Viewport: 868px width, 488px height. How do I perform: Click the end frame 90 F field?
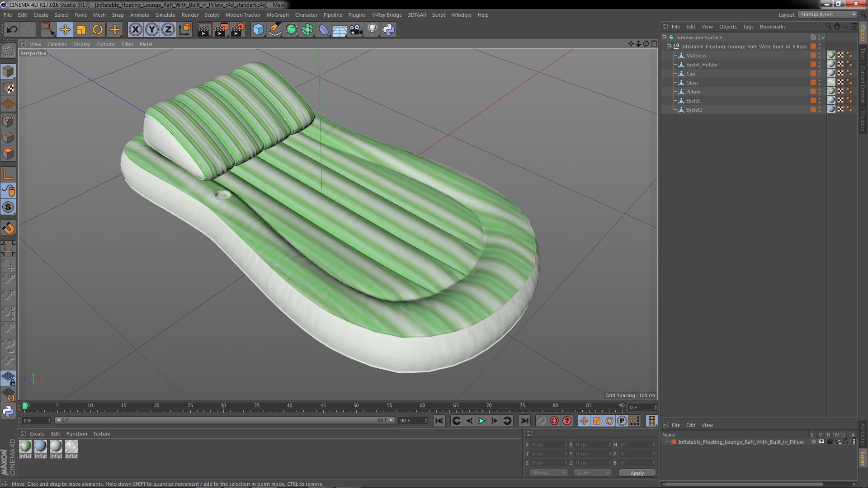[x=413, y=421]
